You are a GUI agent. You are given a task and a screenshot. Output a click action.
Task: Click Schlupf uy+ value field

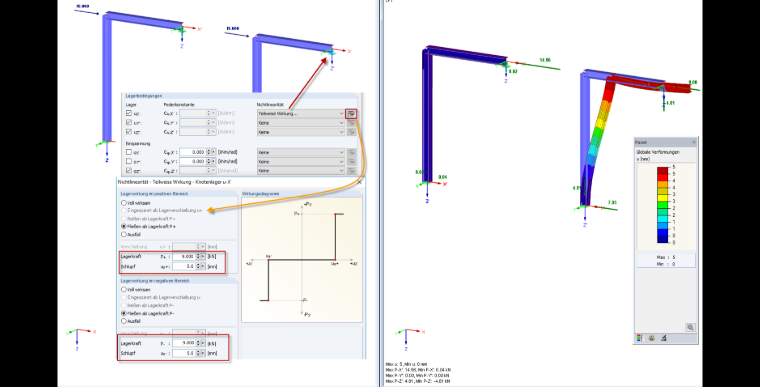click(x=184, y=266)
